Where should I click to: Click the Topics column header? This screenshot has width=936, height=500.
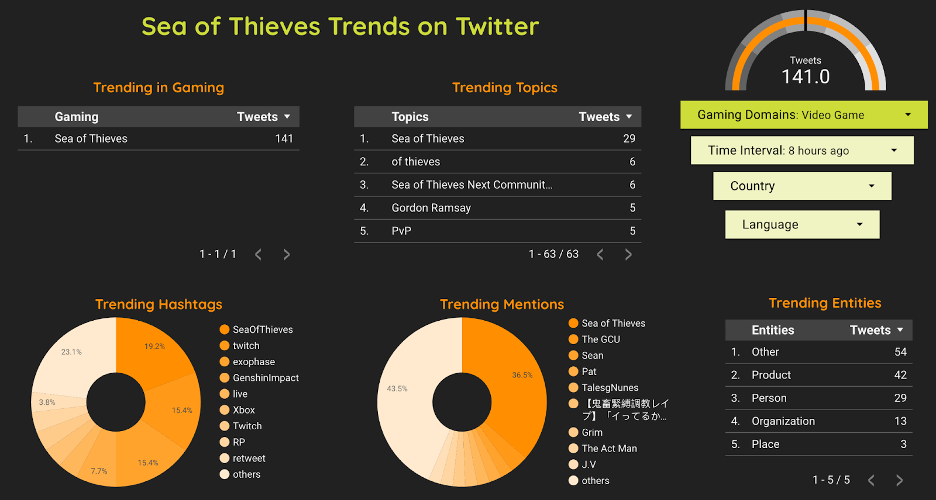coord(410,117)
